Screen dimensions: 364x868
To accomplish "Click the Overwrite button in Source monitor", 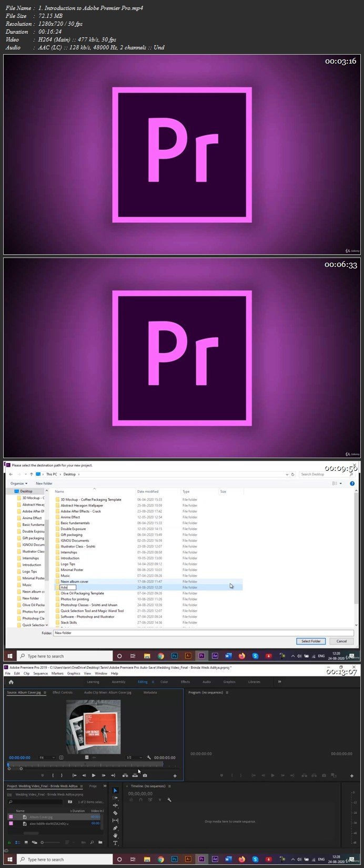I will pyautogui.click(x=135, y=775).
